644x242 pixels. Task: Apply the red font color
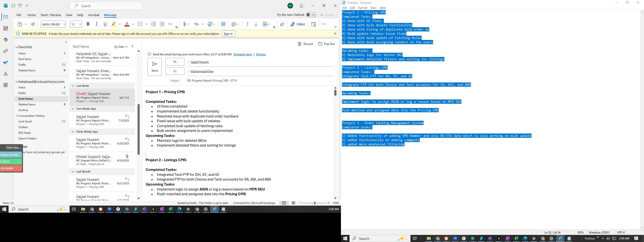[x=127, y=24]
